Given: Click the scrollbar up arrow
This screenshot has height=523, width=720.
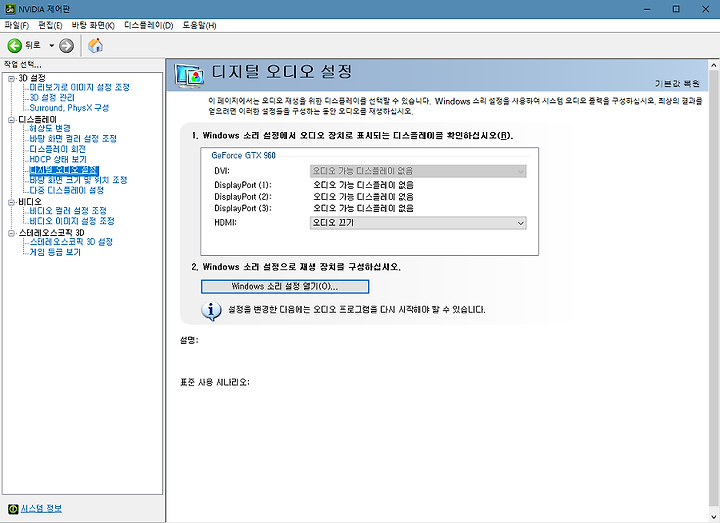Looking at the screenshot, I should [x=714, y=65].
